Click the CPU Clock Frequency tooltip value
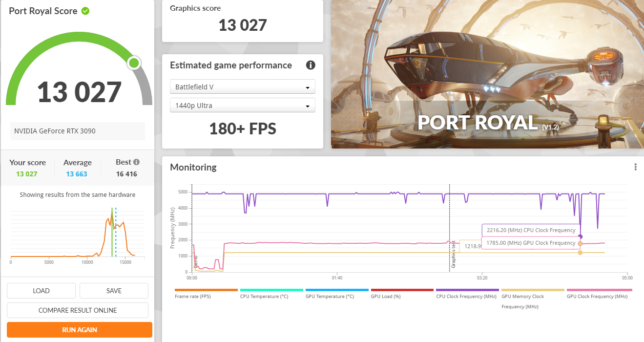 [x=531, y=230]
